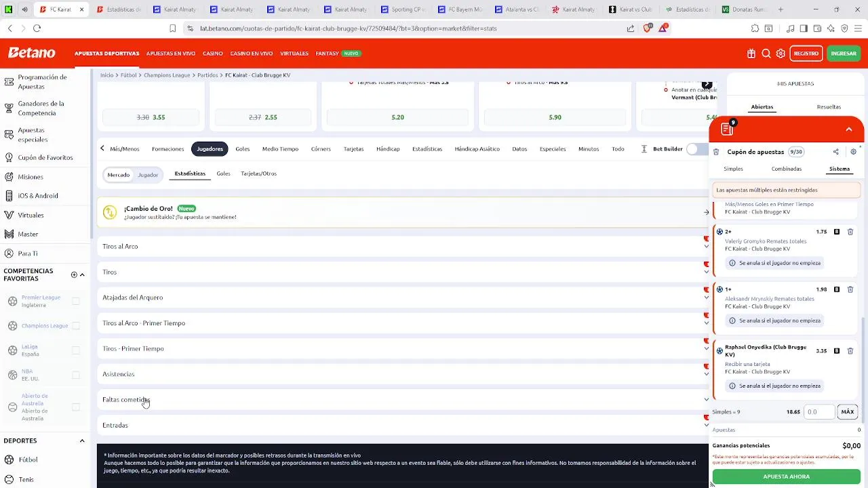This screenshot has width=868, height=488.
Task: Place bet with Apuesta Ahora
Action: click(x=786, y=476)
